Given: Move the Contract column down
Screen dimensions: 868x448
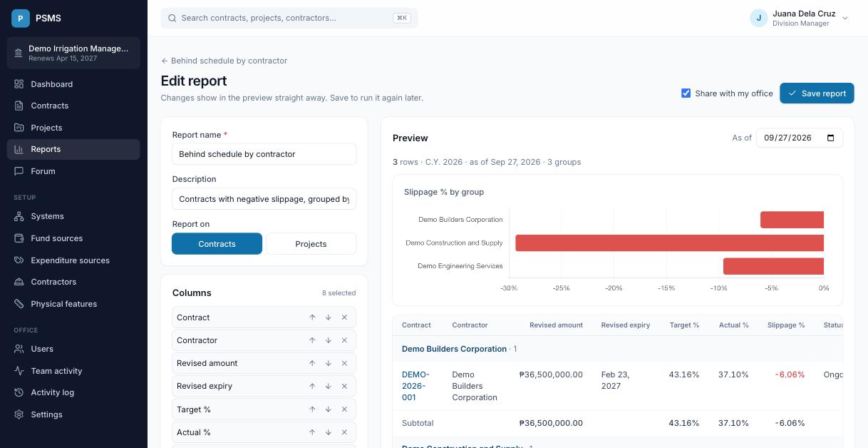Looking at the screenshot, I should pyautogui.click(x=329, y=317).
